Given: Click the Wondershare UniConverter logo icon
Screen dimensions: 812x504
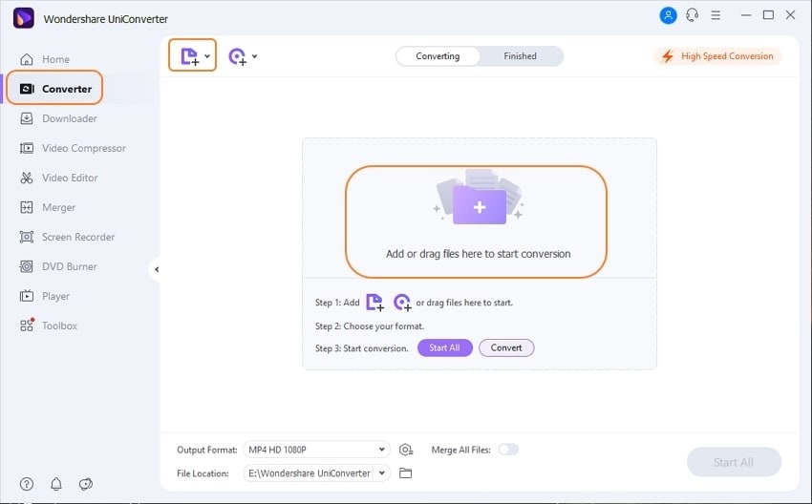Looking at the screenshot, I should pyautogui.click(x=23, y=18).
